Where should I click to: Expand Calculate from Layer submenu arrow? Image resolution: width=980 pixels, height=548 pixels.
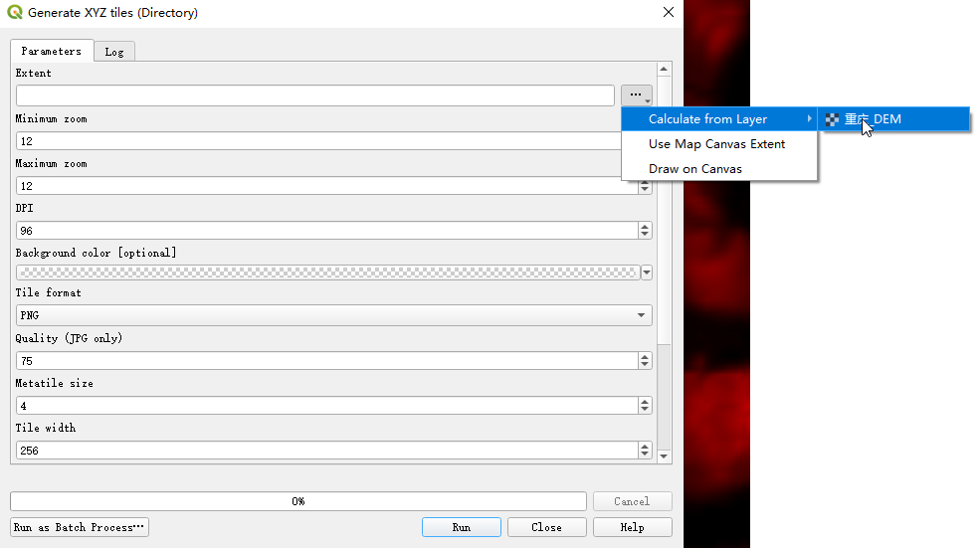click(810, 118)
